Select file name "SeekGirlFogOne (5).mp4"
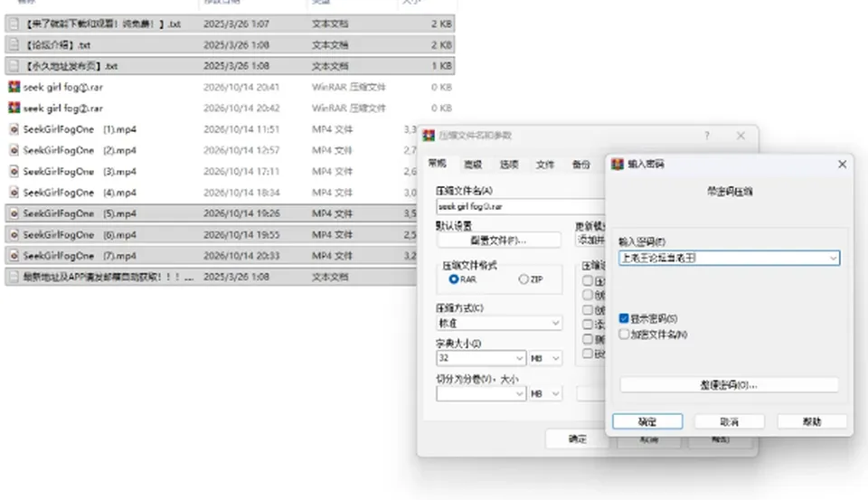 [x=80, y=213]
